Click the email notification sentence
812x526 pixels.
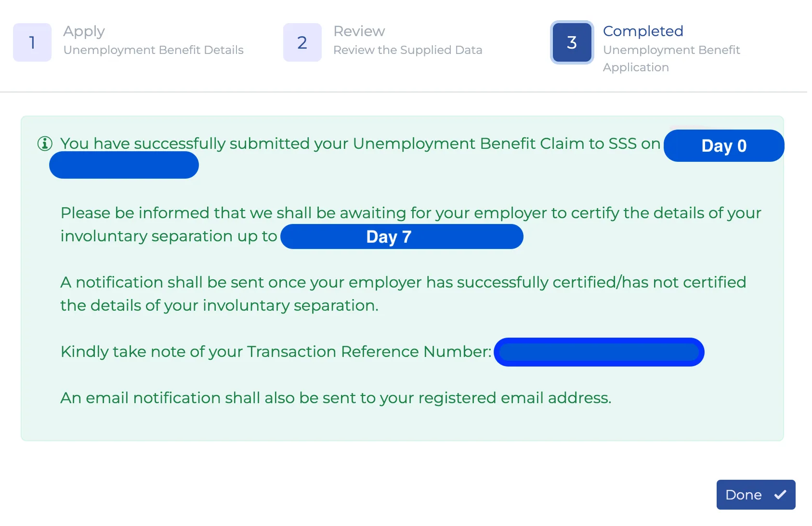336,398
